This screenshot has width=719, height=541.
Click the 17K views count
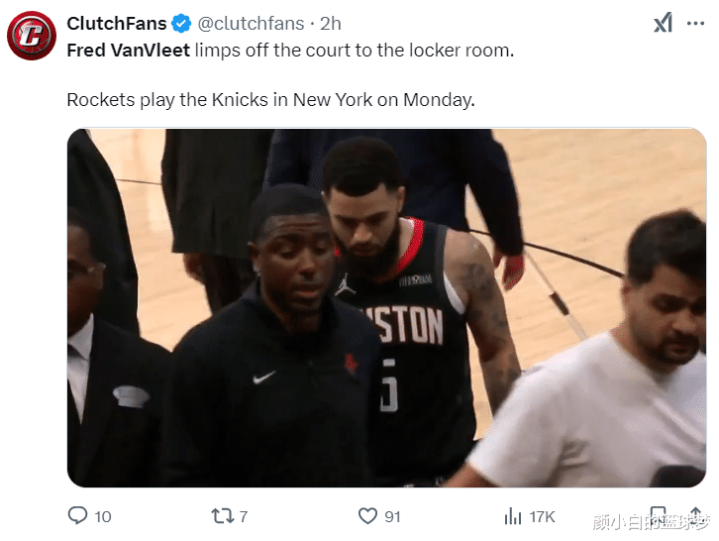pos(542,517)
